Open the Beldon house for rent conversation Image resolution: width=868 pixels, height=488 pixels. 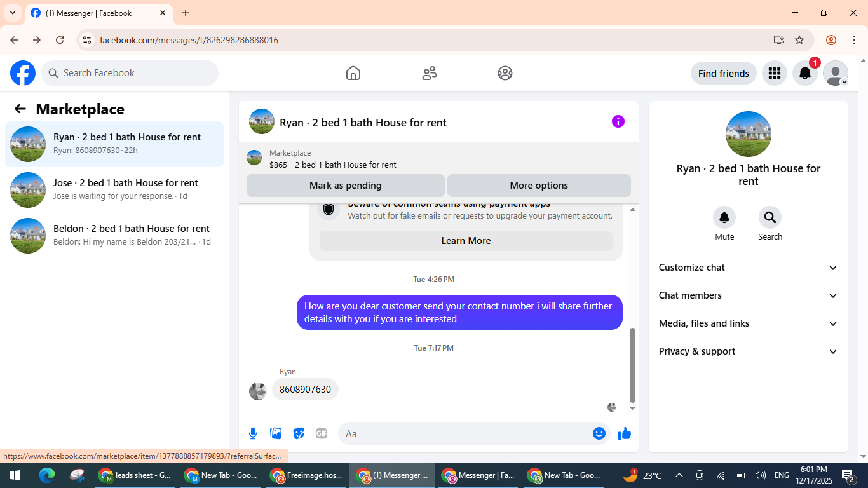pyautogui.click(x=114, y=236)
